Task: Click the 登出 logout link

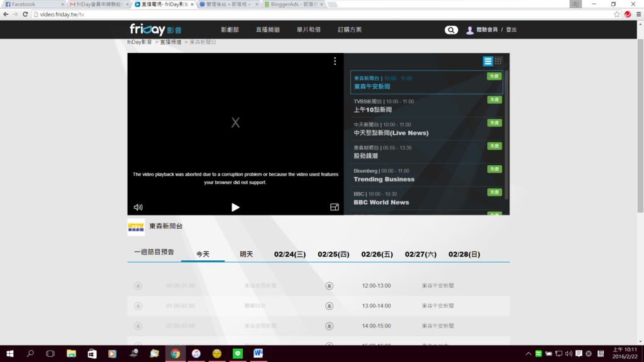Action: [x=511, y=30]
